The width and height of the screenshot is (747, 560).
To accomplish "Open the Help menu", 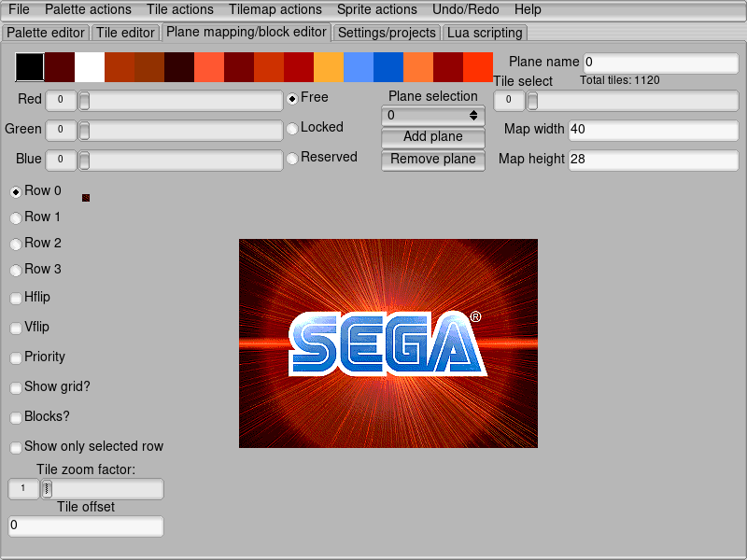I will pyautogui.click(x=528, y=9).
